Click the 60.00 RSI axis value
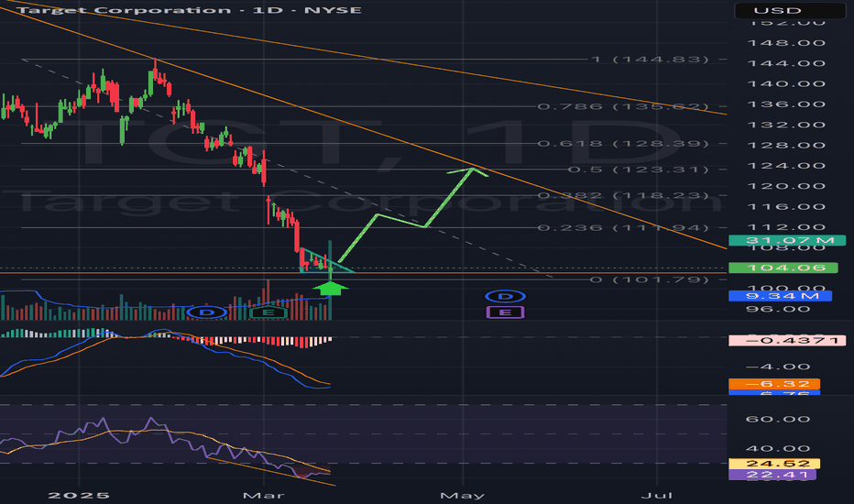The width and height of the screenshot is (854, 504). click(778, 419)
